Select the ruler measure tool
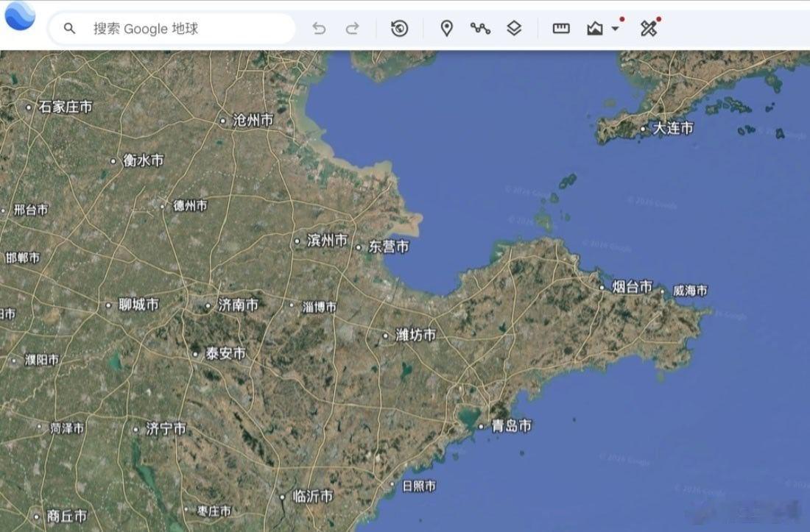This screenshot has height=532, width=810. coord(561,29)
